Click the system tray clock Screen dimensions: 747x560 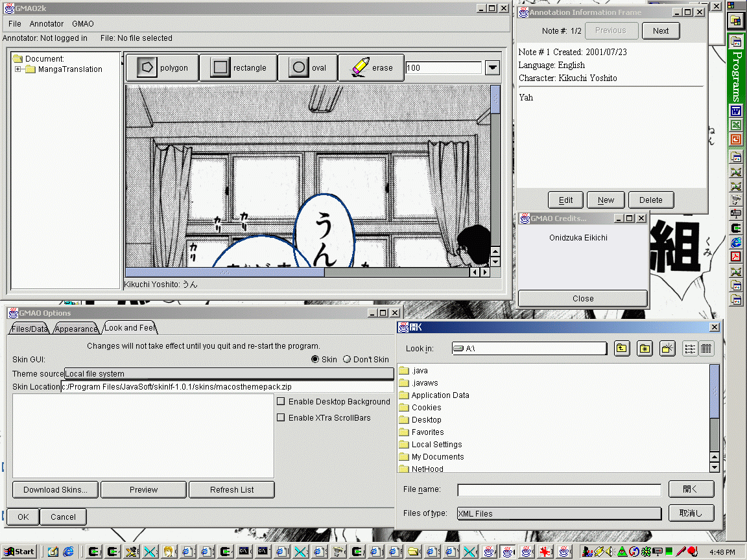722,552
